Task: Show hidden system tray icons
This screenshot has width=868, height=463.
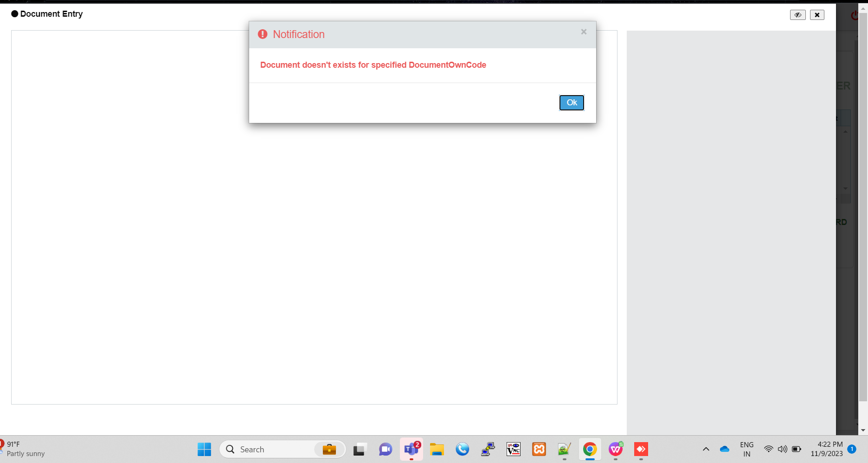Action: [706, 449]
